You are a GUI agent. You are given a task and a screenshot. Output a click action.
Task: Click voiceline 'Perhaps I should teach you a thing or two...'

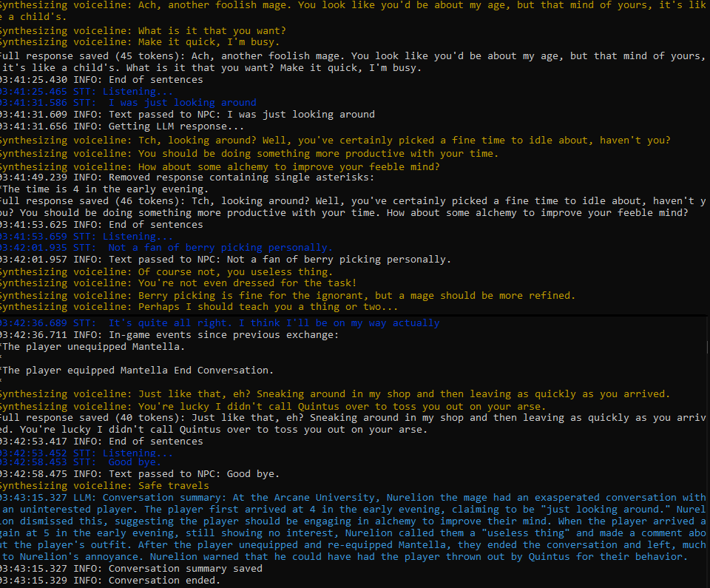[x=199, y=307]
